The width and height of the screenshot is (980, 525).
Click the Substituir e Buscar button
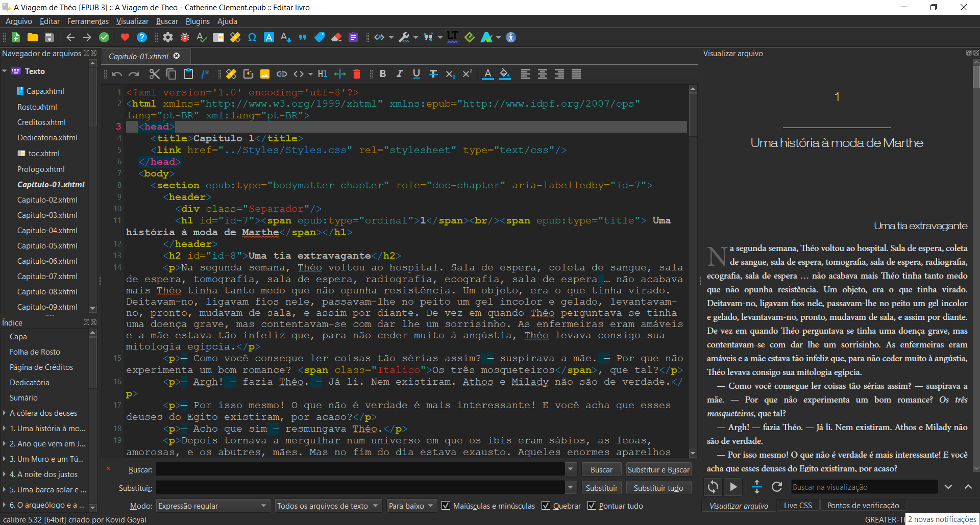pyautogui.click(x=658, y=470)
